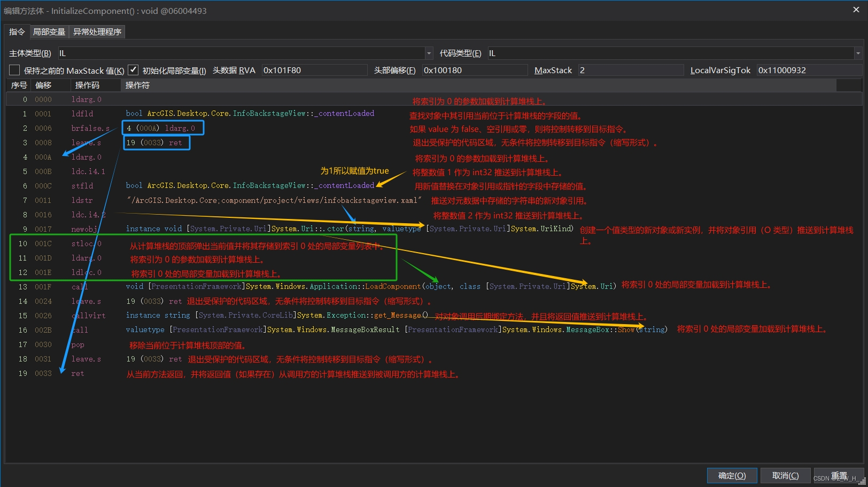The height and width of the screenshot is (487, 868).
Task: Click the _contentLoaded operand in row 1
Action: tap(250, 113)
